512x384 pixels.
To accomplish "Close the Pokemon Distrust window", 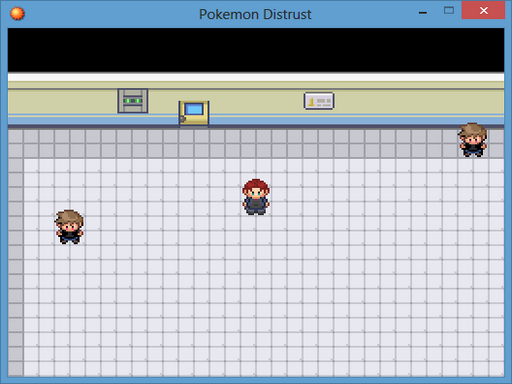I will coord(483,10).
